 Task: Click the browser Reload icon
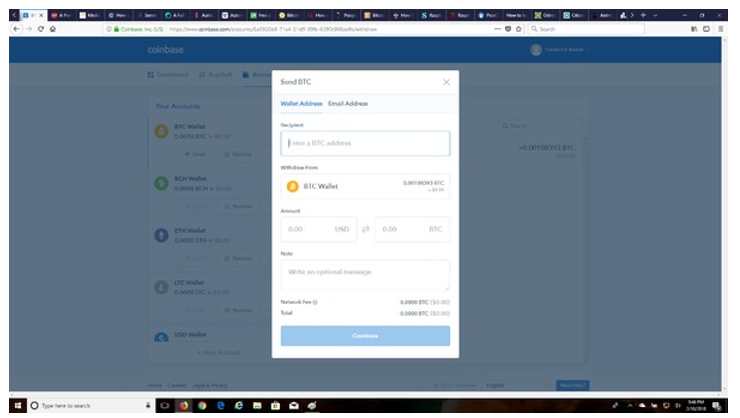point(41,29)
